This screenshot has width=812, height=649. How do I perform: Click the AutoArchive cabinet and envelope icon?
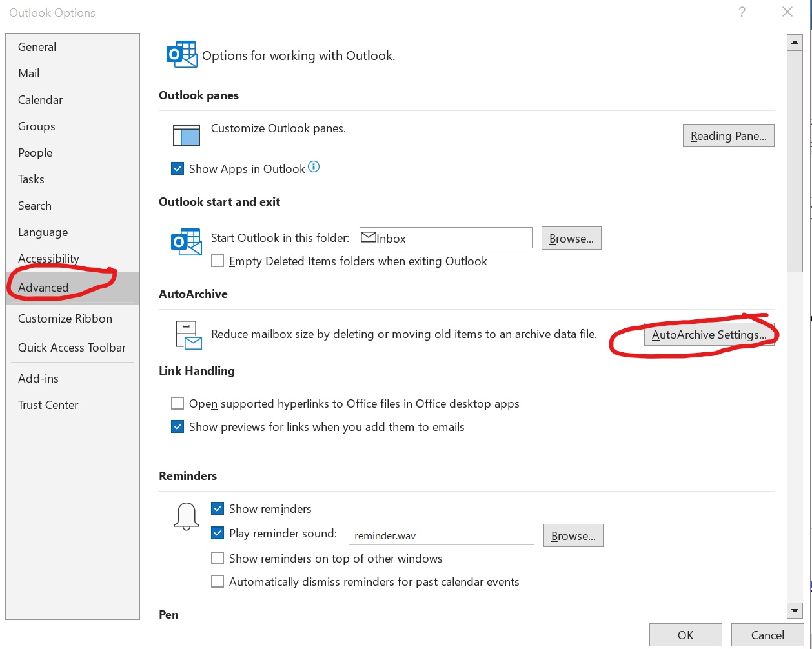click(188, 335)
